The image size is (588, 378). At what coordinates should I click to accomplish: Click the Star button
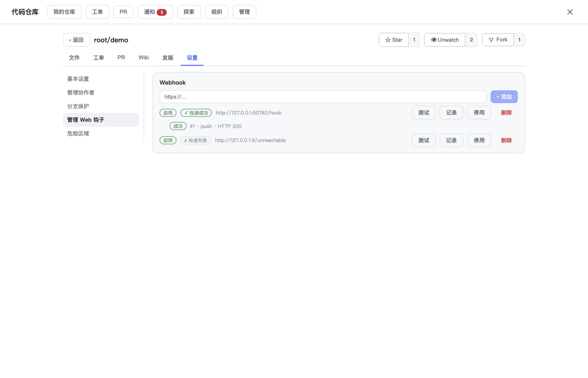coord(394,40)
